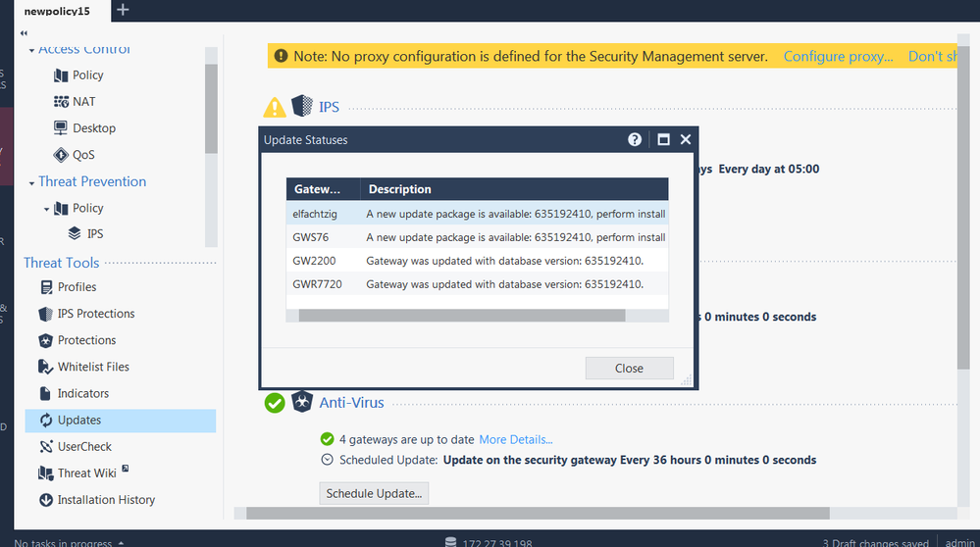980x547 pixels.
Task: Click the Close button in dialog
Action: pos(630,369)
